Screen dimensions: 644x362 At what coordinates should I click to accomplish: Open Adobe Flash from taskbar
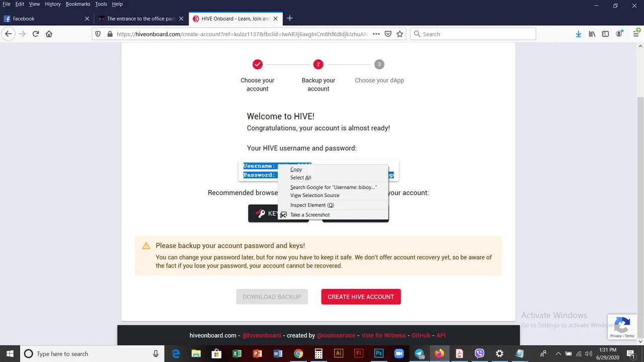point(359,353)
